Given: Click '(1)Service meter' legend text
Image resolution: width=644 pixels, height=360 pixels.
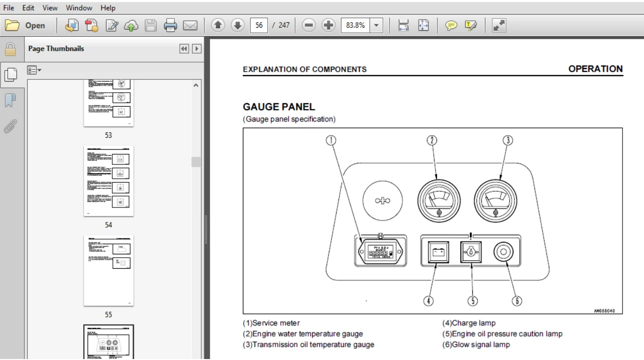Looking at the screenshot, I should click(272, 323).
